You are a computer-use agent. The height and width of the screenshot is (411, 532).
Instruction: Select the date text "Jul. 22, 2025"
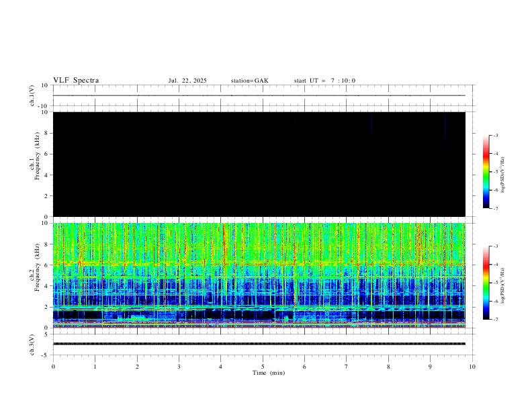(187, 81)
